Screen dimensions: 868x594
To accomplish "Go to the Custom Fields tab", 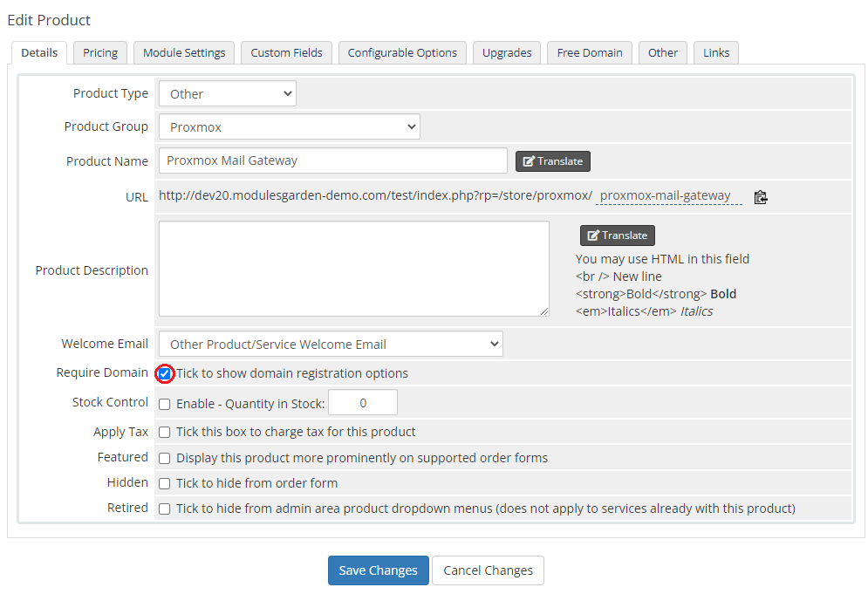I will [286, 52].
